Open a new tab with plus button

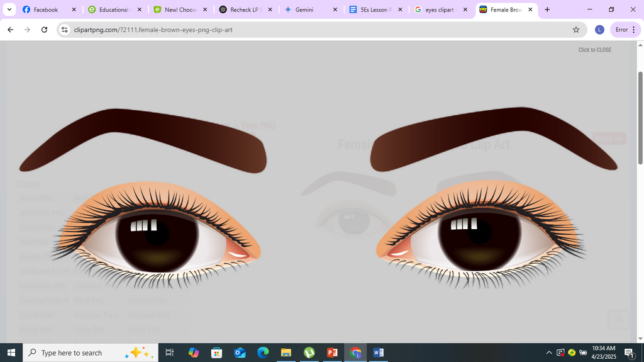(x=547, y=9)
